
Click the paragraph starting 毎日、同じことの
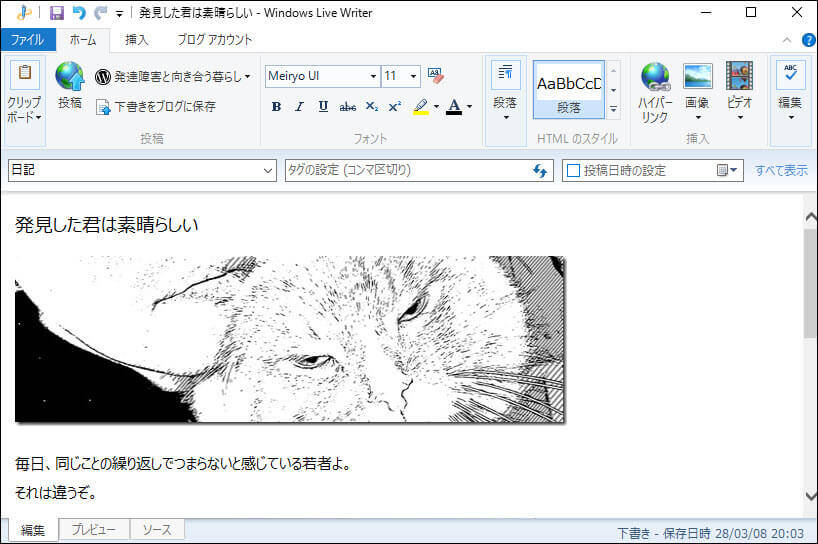point(183,464)
